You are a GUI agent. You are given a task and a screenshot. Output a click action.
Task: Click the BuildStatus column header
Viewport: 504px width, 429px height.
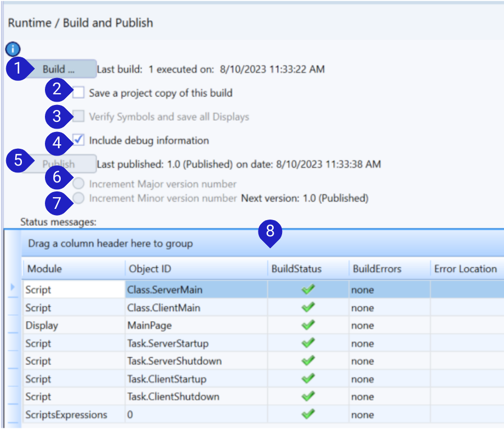[x=307, y=269]
